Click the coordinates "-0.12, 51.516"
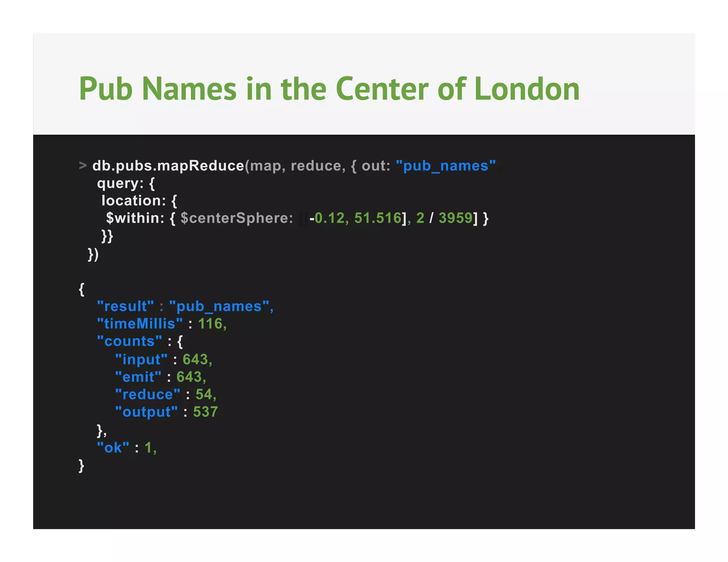This screenshot has width=728, height=562. [355, 218]
